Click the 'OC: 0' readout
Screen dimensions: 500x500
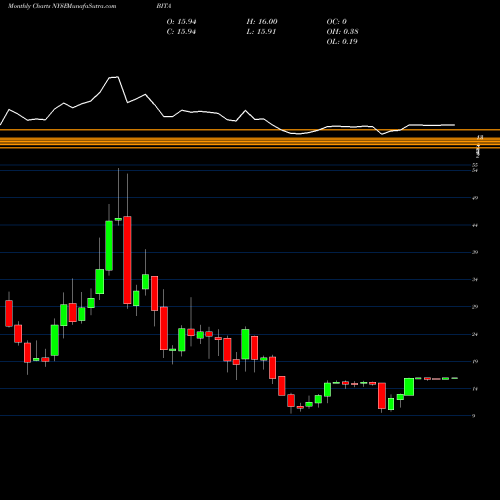337,22
